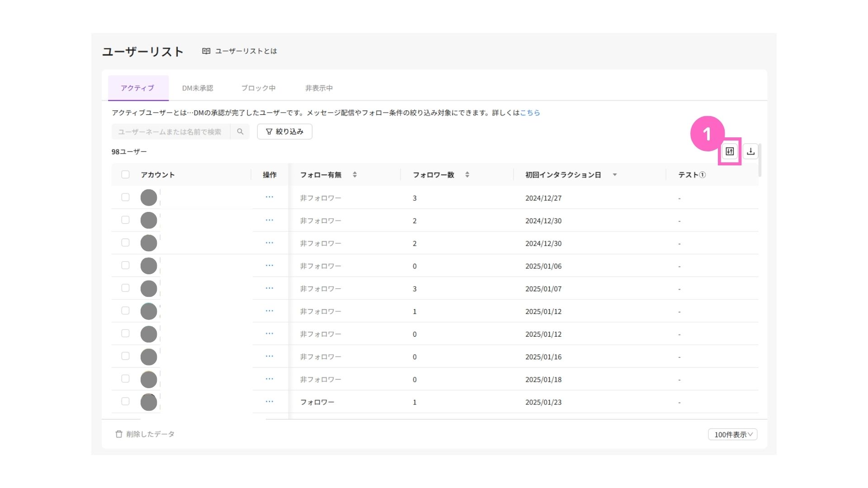Click the date cell 2025/01/18

pyautogui.click(x=543, y=379)
